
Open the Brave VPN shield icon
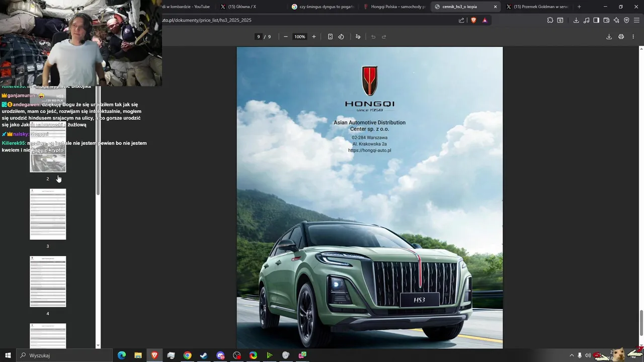click(x=626, y=20)
